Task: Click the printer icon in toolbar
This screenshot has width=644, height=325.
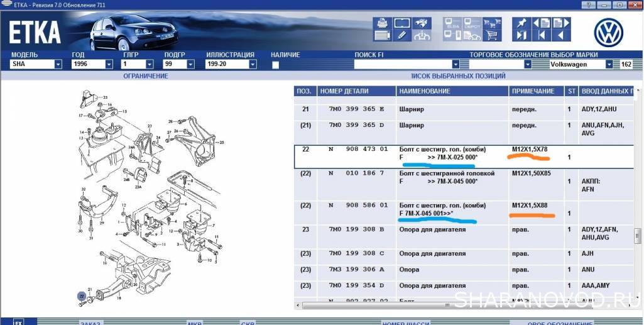Action: (381, 24)
